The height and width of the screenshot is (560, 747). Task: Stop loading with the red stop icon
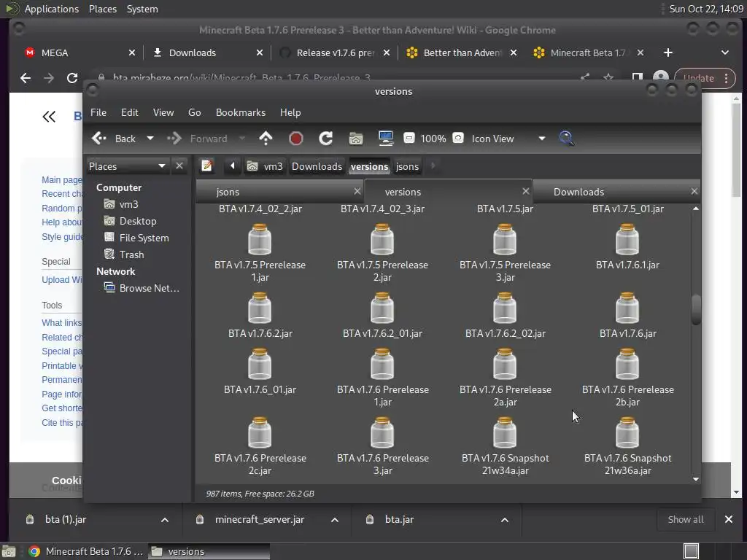point(296,139)
